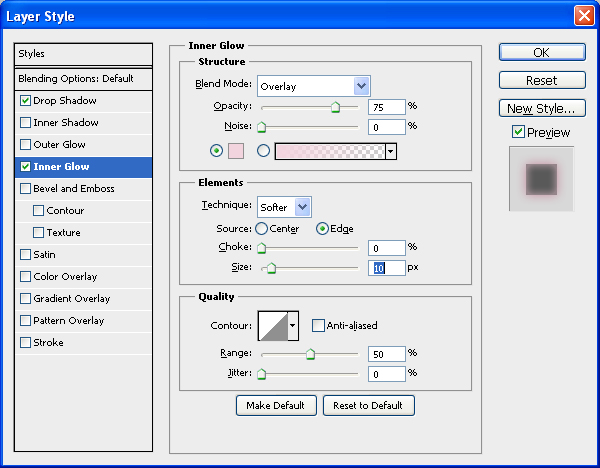Click the Choke value field
Image resolution: width=600 pixels, height=468 pixels.
386,248
